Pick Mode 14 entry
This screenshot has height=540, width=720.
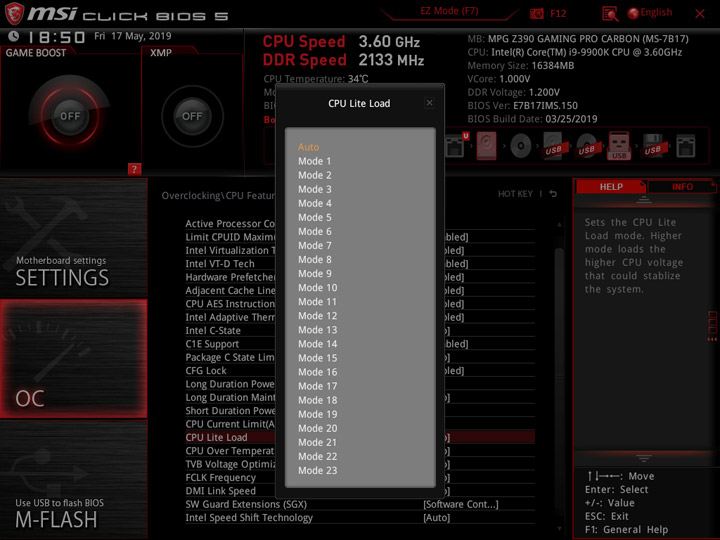pyautogui.click(x=317, y=344)
